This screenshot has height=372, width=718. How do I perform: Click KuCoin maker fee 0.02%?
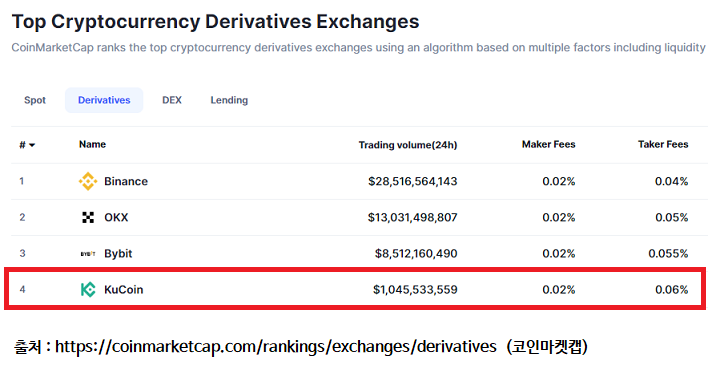point(559,290)
